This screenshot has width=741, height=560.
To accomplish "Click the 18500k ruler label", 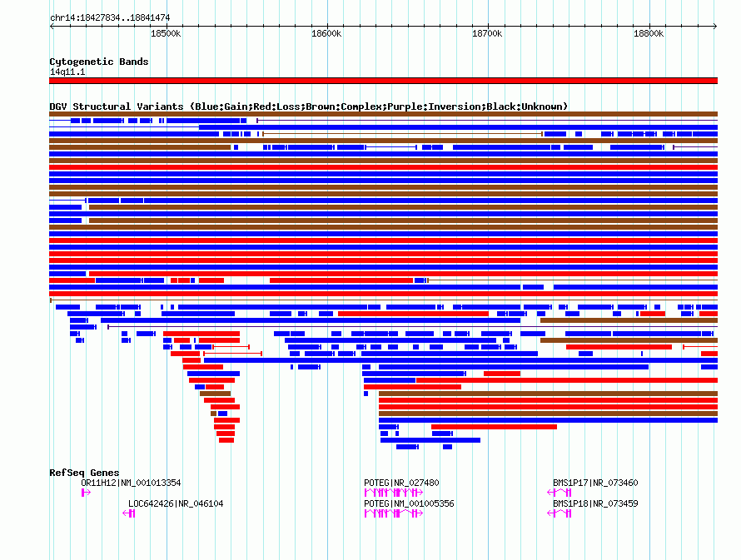I will coord(166,33).
